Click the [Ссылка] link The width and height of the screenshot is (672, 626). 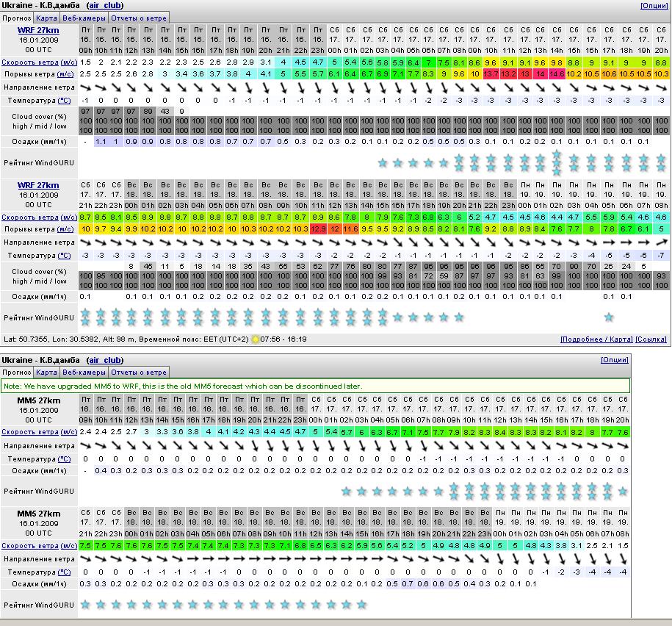(x=651, y=339)
